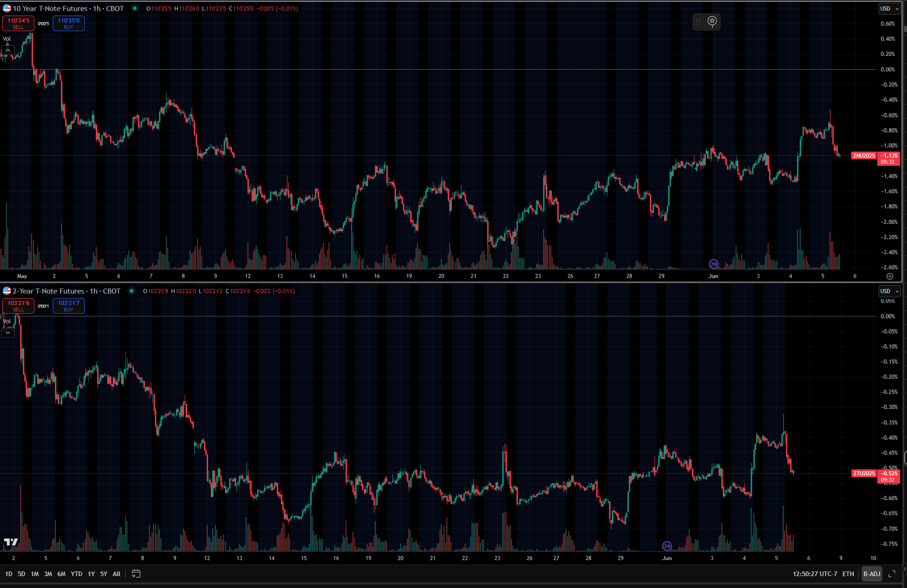
Task: Click scroll-to-latest arrow icon on top chart
Action: [714, 264]
